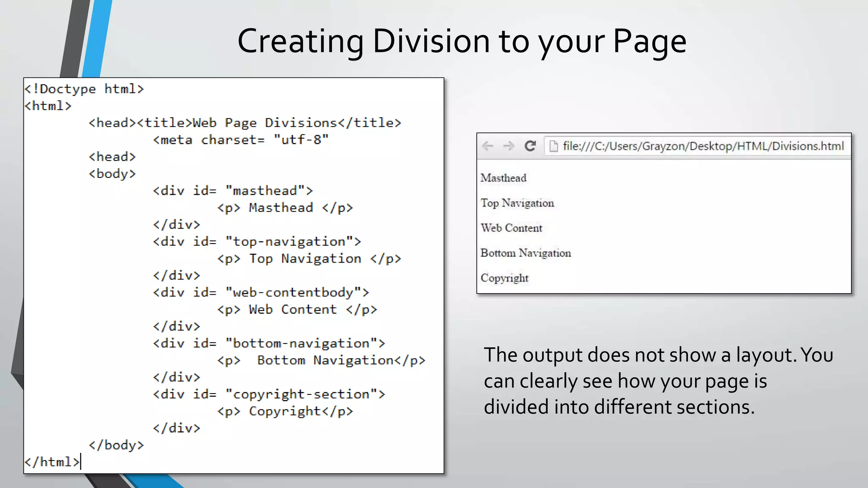Click the div id copyright-section line
Image resolution: width=868 pixels, height=488 pixels.
[x=269, y=394]
